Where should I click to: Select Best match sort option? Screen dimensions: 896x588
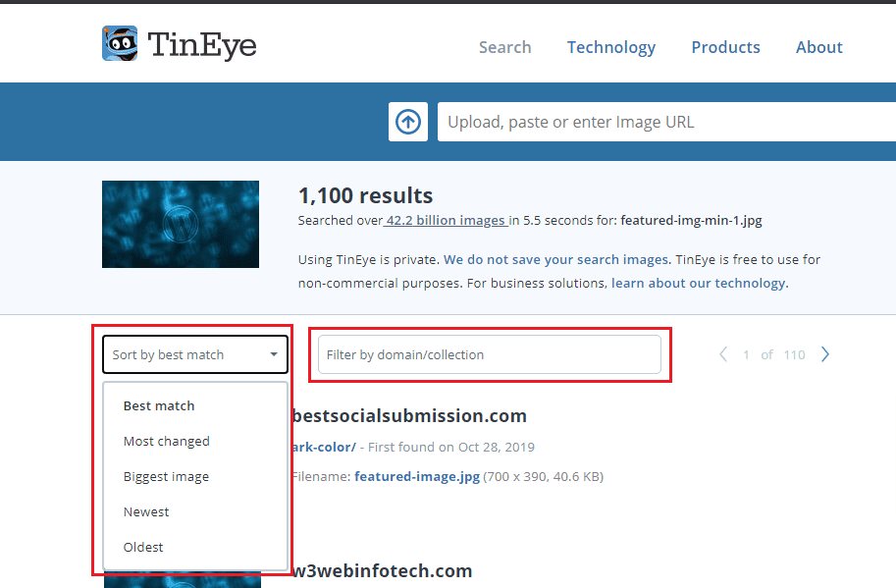[159, 405]
